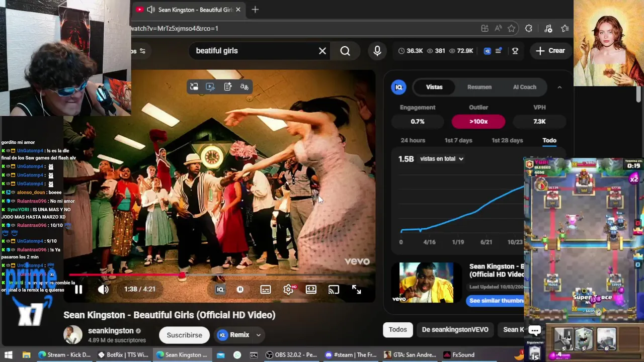Click the trophy icon in vidIQ bar
Image resolution: width=644 pixels, height=362 pixels.
(515, 51)
